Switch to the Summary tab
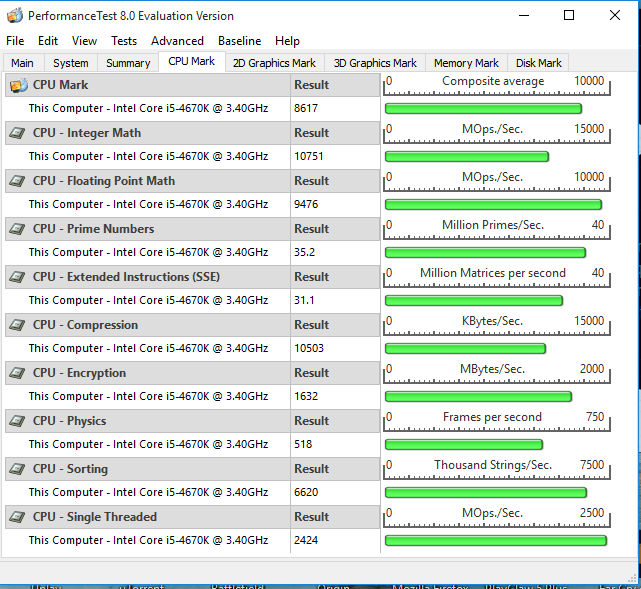 coord(128,63)
